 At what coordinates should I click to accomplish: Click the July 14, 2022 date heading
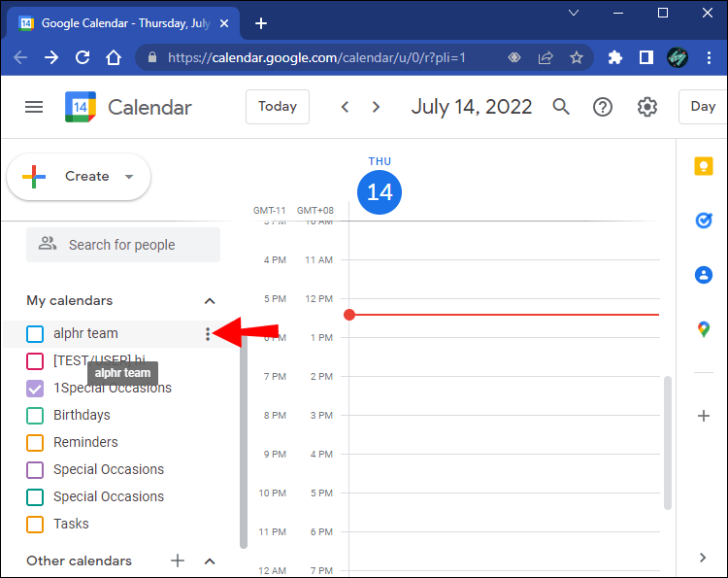(x=471, y=107)
